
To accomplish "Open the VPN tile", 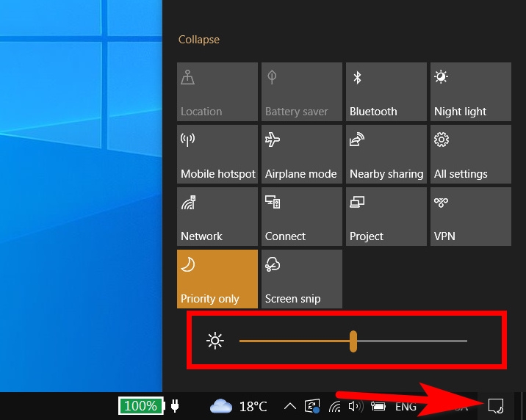I will click(x=471, y=217).
